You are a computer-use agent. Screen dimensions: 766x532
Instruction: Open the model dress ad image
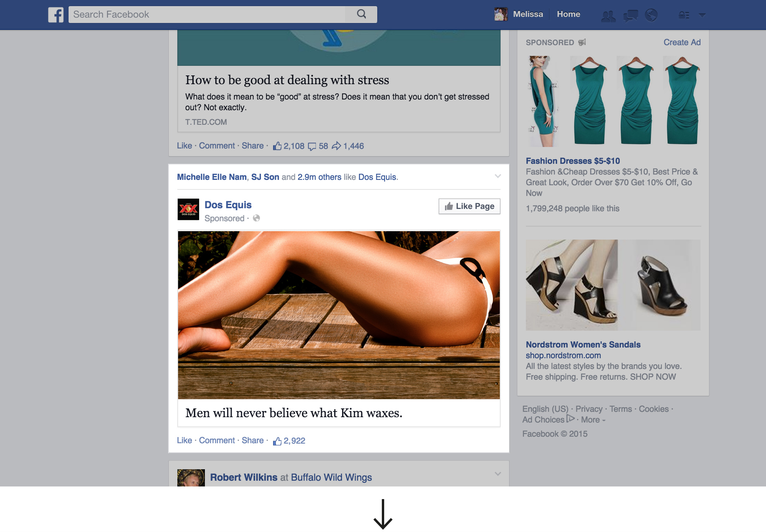543,101
